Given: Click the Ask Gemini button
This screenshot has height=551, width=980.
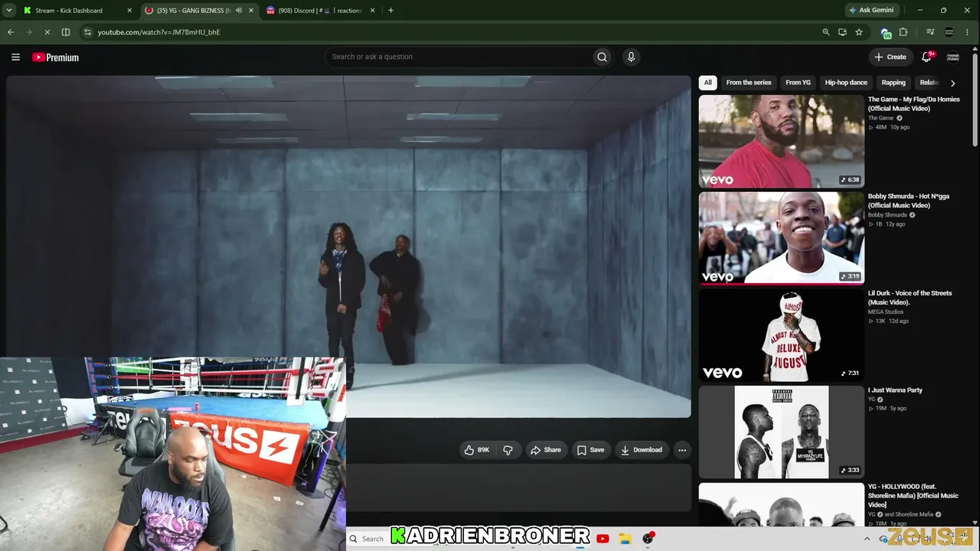Looking at the screenshot, I should click(x=871, y=11).
